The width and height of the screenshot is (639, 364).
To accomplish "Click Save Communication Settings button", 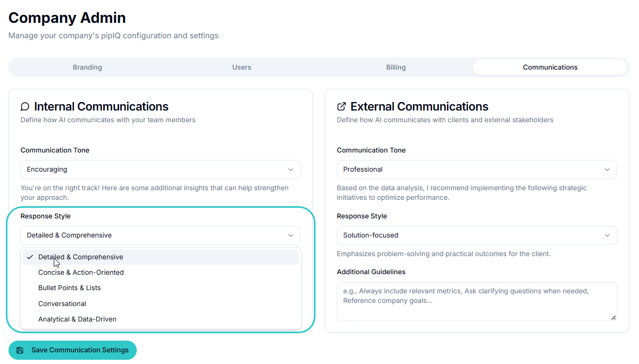I will [72, 350].
